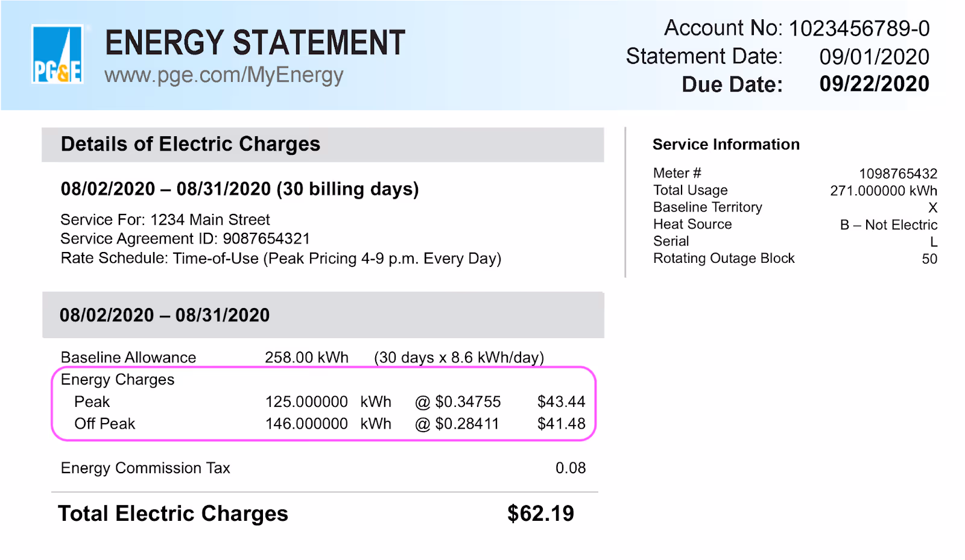Open the www.pge.com/MyEnergy link
Viewport: 965px width, 560px height.
pyautogui.click(x=224, y=75)
